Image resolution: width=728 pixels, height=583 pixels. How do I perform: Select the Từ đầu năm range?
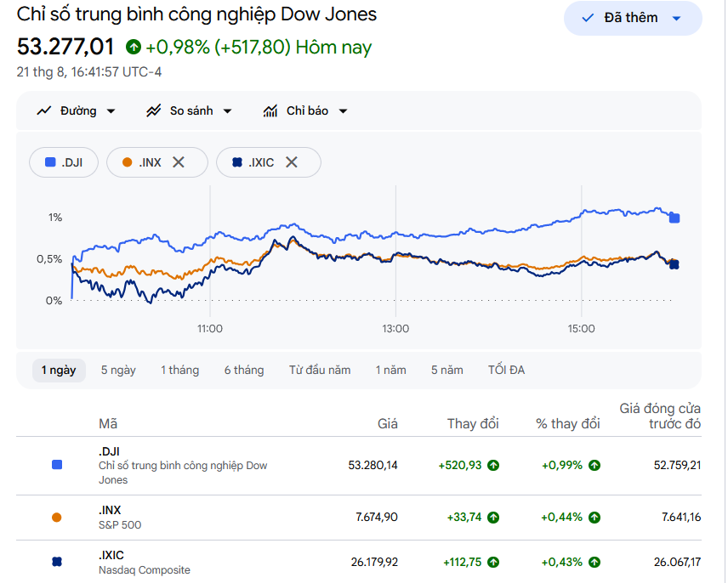click(320, 371)
